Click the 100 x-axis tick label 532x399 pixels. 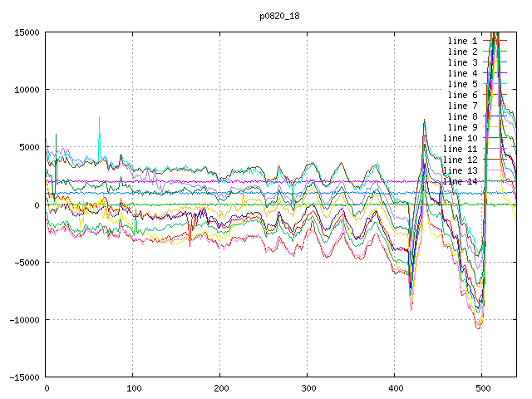(x=133, y=388)
